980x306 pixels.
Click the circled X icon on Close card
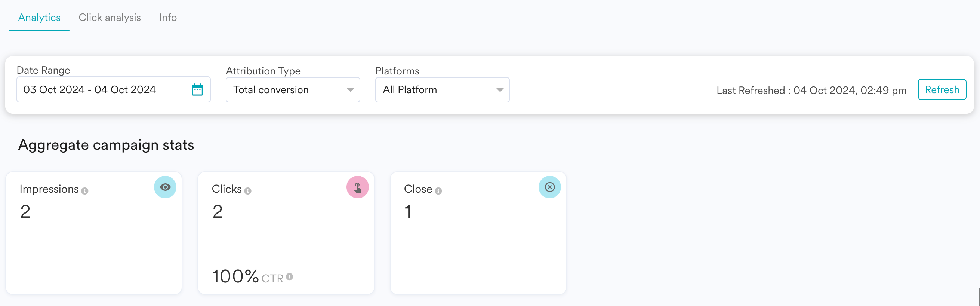tap(550, 187)
